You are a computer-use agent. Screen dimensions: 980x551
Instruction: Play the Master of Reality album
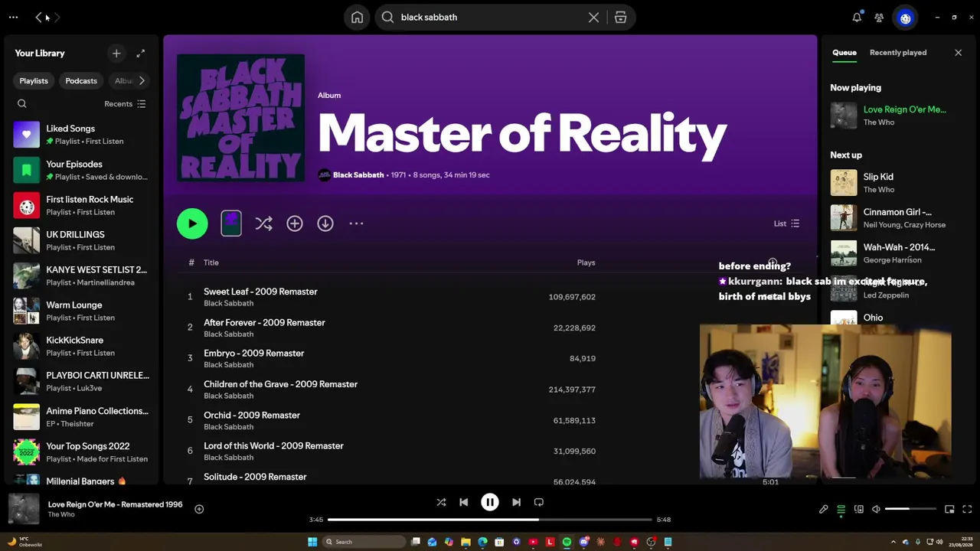192,223
